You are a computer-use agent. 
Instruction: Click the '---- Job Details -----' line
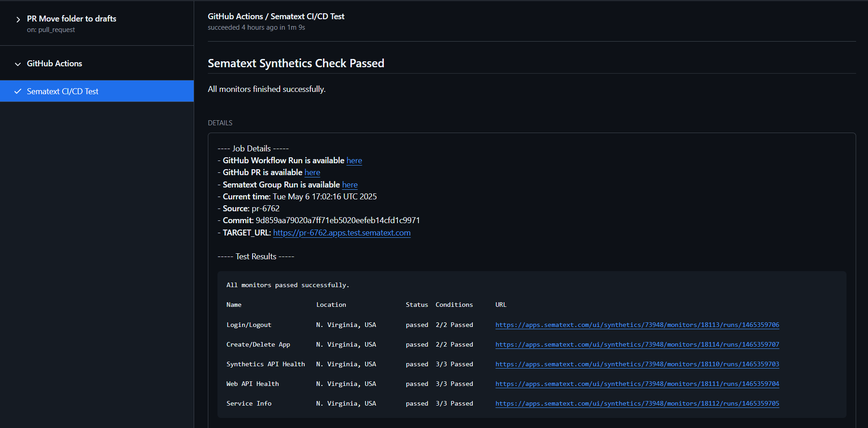[x=253, y=149]
